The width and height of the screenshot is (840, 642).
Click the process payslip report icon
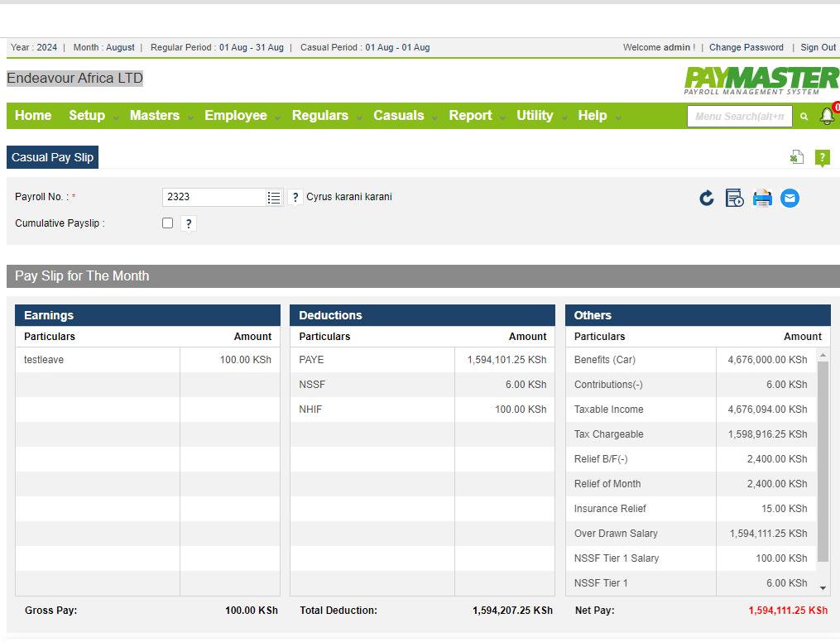(x=734, y=199)
